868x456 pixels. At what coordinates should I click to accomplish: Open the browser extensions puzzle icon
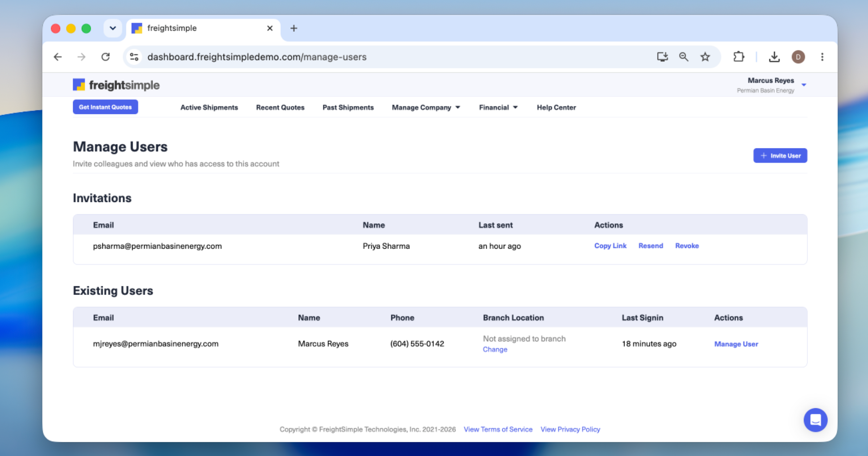(739, 57)
